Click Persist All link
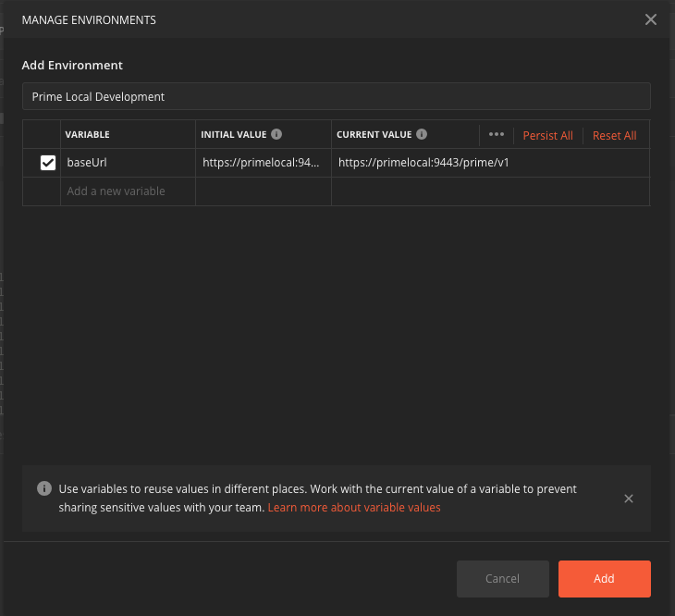The image size is (675, 616). (x=547, y=136)
